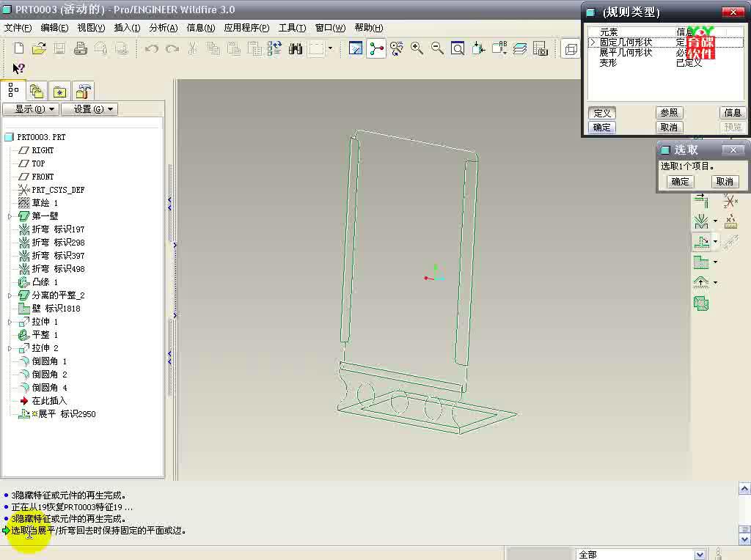751x560 pixels.
Task: Click 取消 in the 选取 dialog
Action: pyautogui.click(x=725, y=181)
